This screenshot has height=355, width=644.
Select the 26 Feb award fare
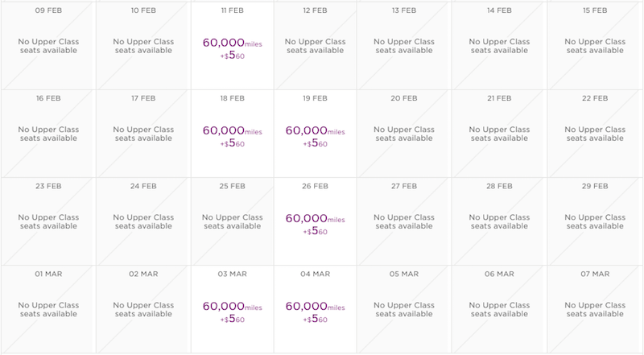point(315,222)
